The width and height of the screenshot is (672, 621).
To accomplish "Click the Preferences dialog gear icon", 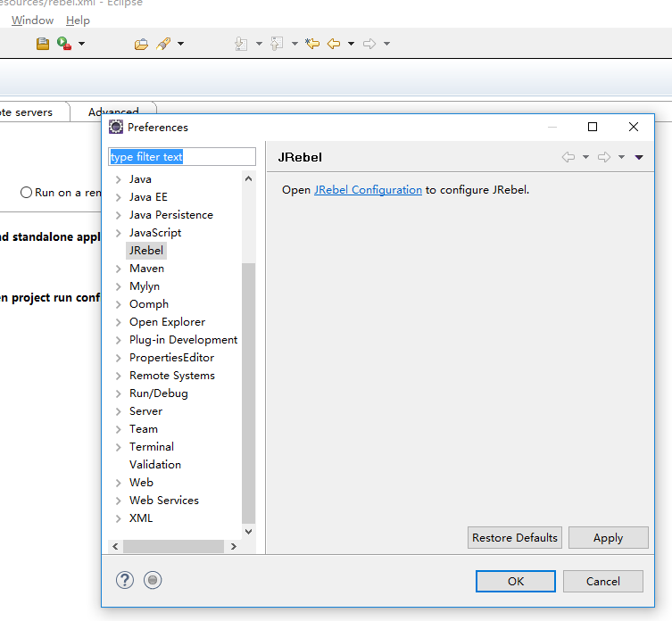I will (x=116, y=127).
